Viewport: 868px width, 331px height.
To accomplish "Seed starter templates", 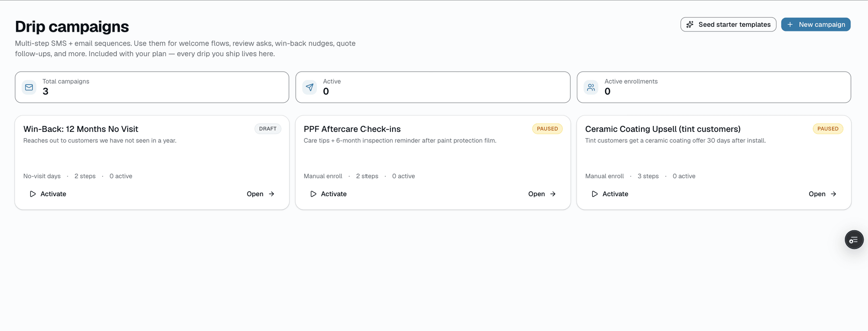I will pyautogui.click(x=728, y=24).
